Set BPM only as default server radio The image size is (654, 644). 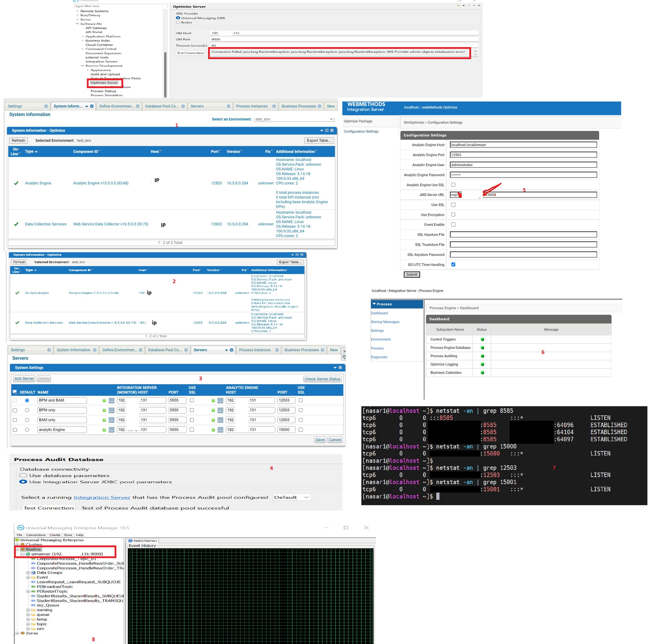coord(27,410)
